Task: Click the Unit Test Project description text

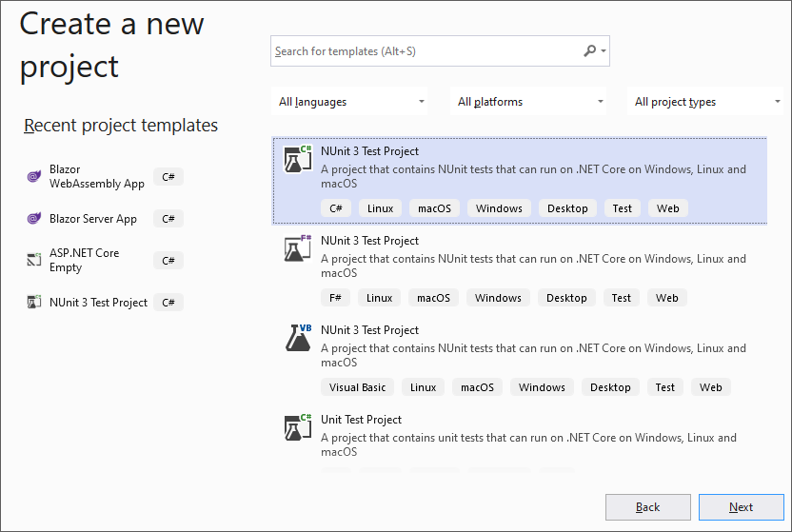Action: click(528, 444)
